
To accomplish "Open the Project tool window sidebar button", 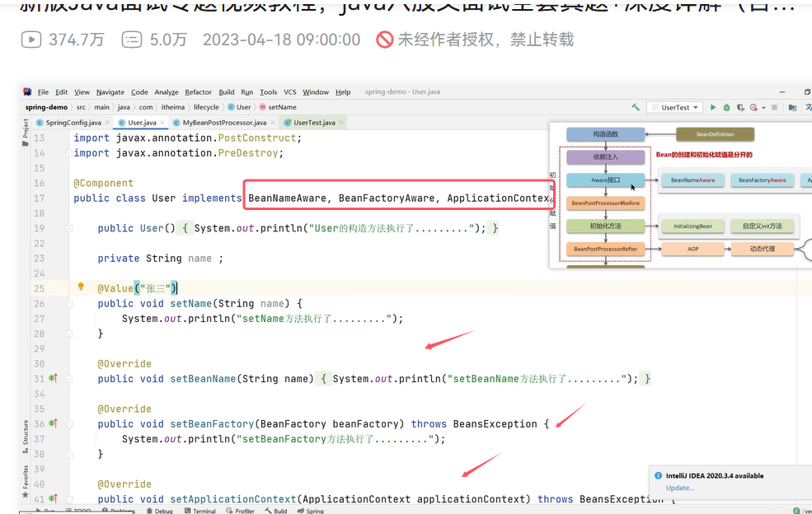I will (26, 133).
